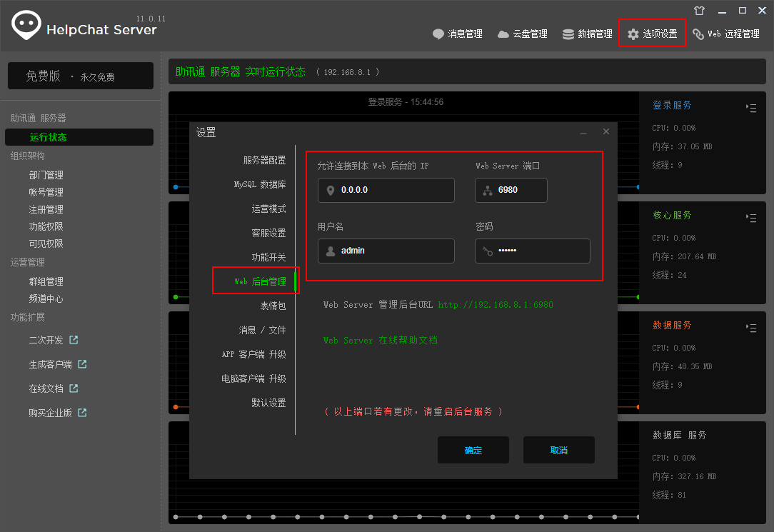Click the HelpChat Server logo icon
The image size is (774, 532).
(26, 25)
